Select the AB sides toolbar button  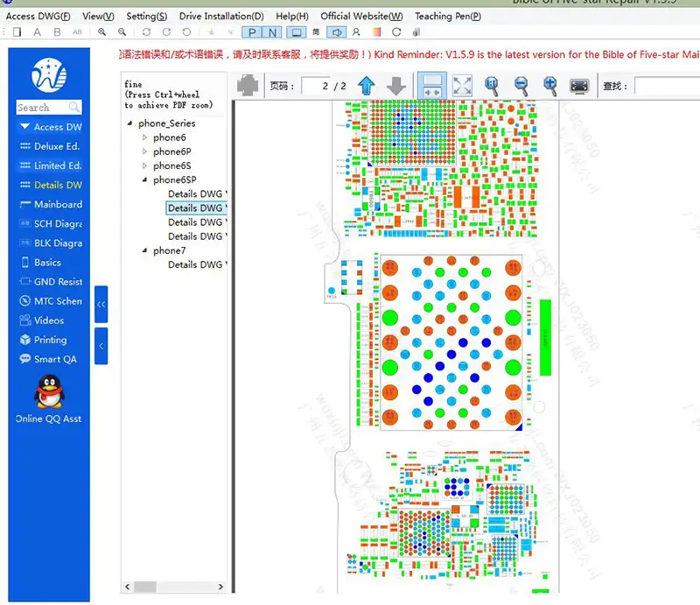[x=77, y=32]
